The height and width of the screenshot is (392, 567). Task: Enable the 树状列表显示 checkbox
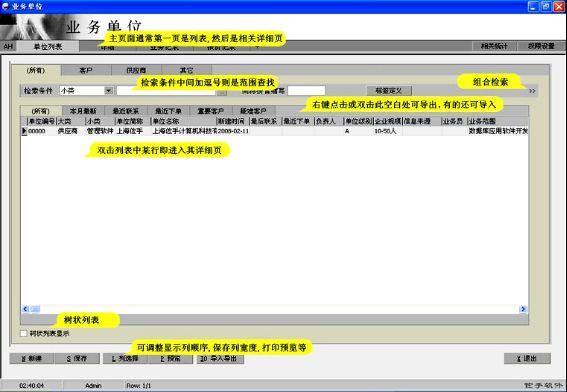[x=24, y=333]
